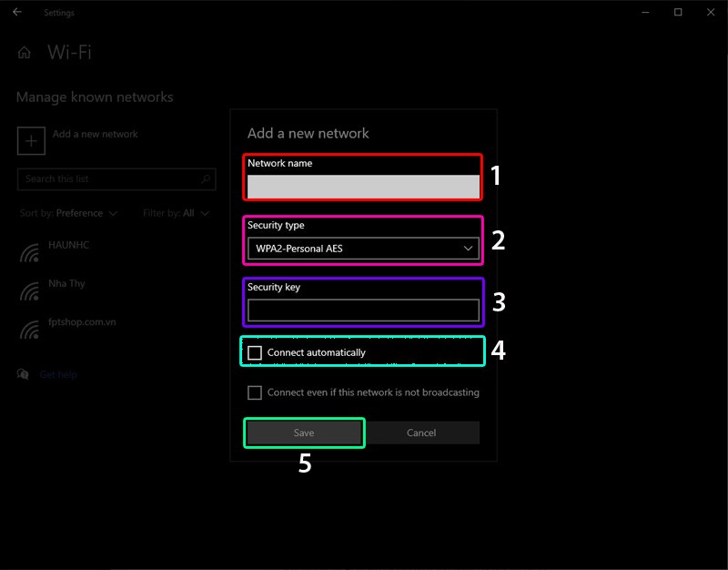The height and width of the screenshot is (570, 728).
Task: Click the Wi-Fi page heading
Action: (70, 52)
